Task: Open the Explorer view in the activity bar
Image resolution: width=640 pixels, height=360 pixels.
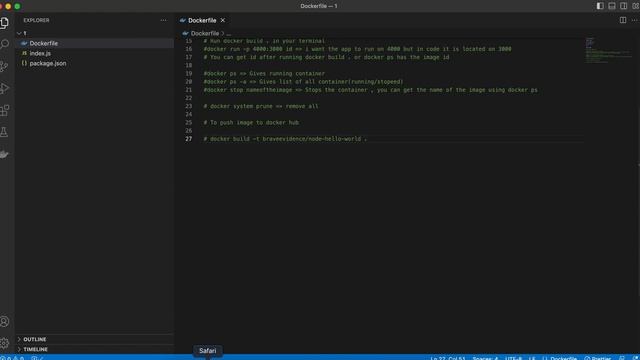Action: click(4, 23)
